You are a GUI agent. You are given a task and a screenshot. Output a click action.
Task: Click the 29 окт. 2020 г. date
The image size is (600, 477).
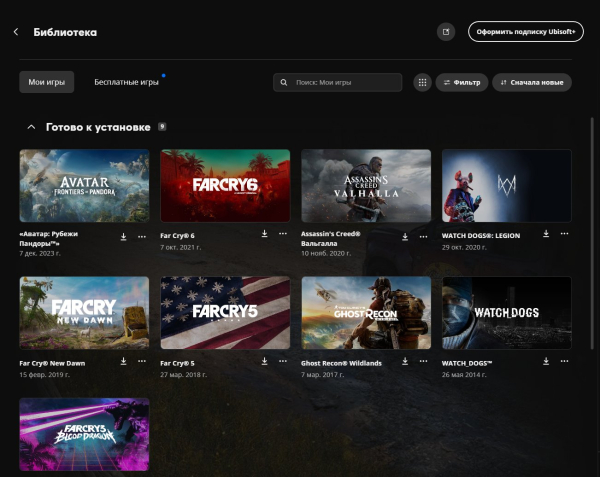pos(464,247)
